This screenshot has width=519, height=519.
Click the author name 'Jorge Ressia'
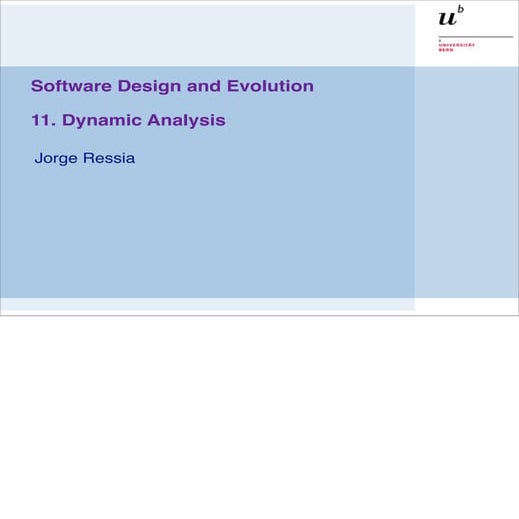click(x=85, y=158)
